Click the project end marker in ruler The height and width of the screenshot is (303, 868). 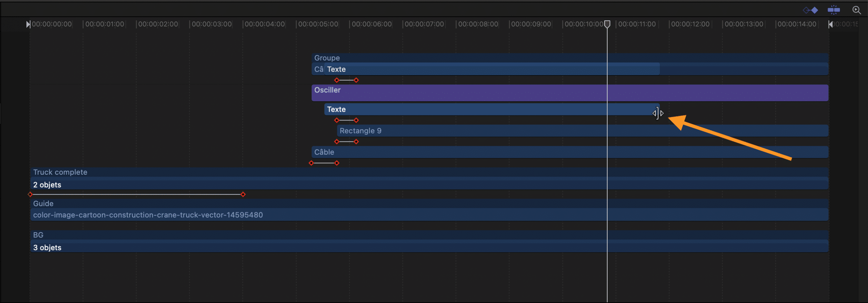830,24
